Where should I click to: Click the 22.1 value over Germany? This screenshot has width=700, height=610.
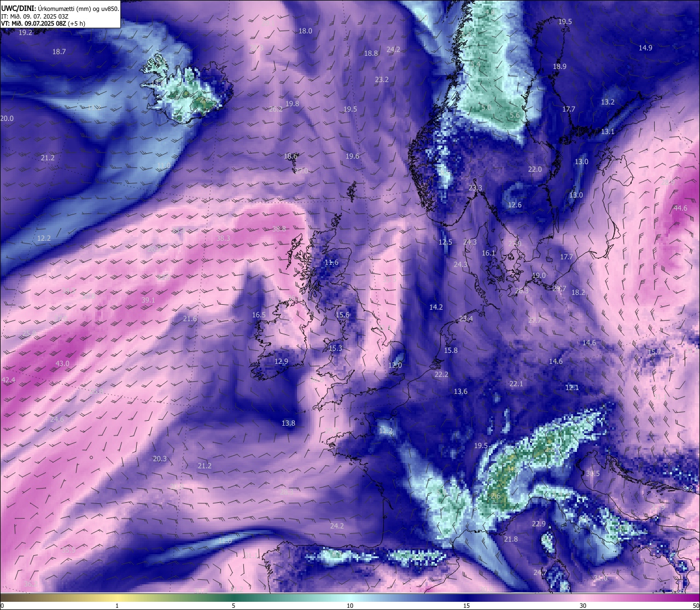coord(516,384)
